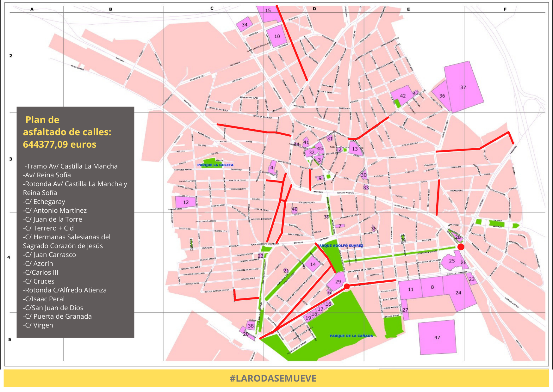
Task: Click the 'Plan de asfaltado de calles' heading
Action: 67,126
